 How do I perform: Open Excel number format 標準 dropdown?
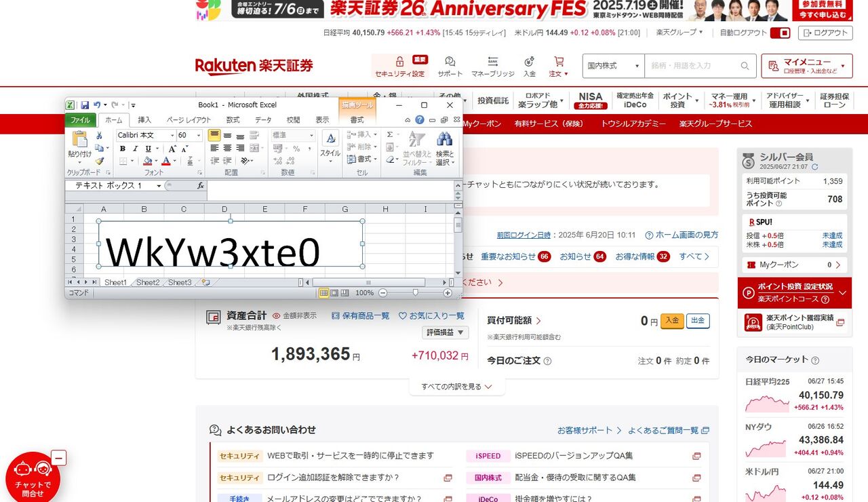(x=311, y=136)
